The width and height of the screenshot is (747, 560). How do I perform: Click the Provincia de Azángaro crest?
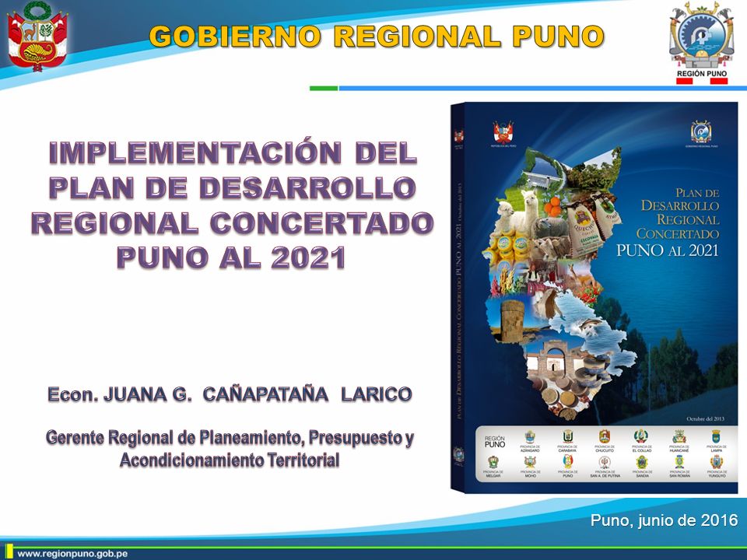point(530,436)
